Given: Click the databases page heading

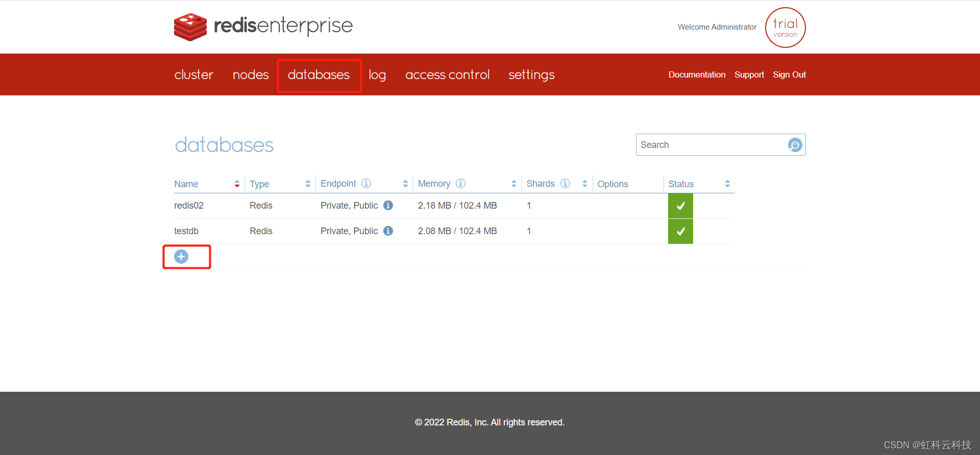Looking at the screenshot, I should click(224, 145).
